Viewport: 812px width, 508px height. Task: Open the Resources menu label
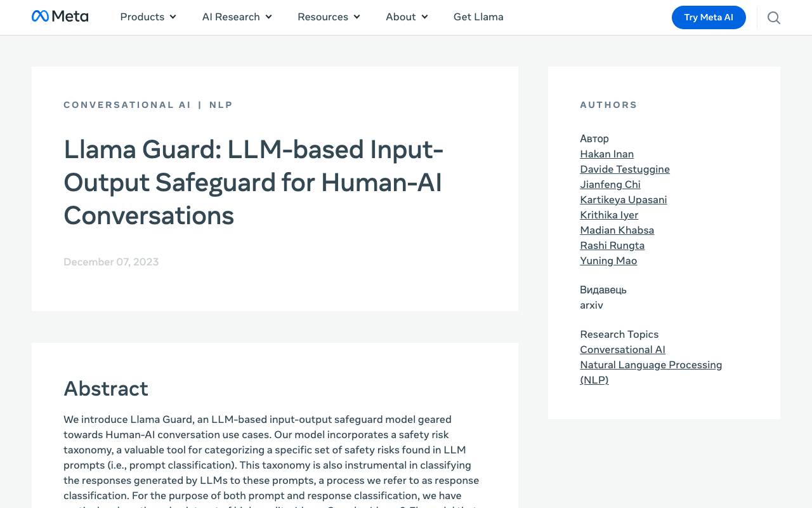click(x=323, y=17)
